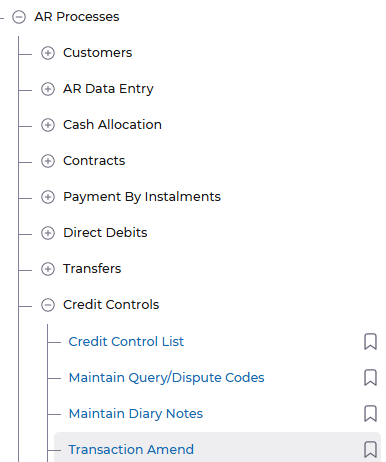
Task: Expand the Cash Allocation node
Action: [48, 125]
